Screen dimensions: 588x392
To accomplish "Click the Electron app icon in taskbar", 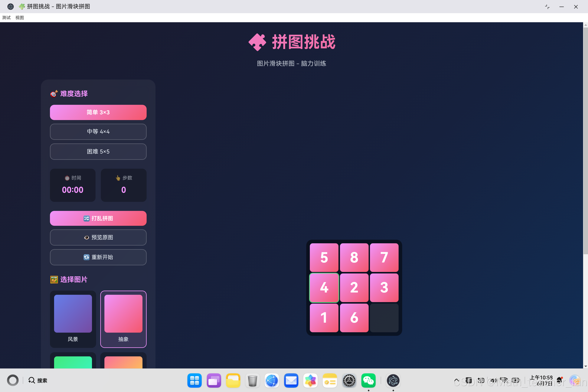I will (393, 381).
